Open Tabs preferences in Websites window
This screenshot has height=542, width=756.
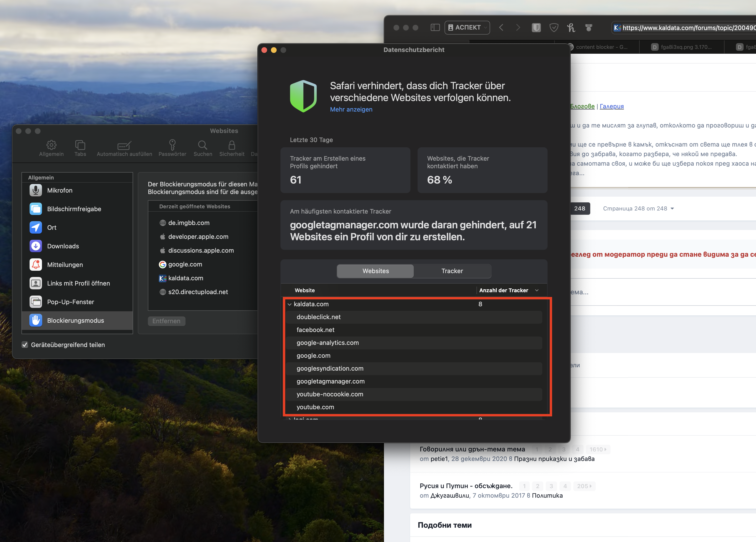[80, 148]
